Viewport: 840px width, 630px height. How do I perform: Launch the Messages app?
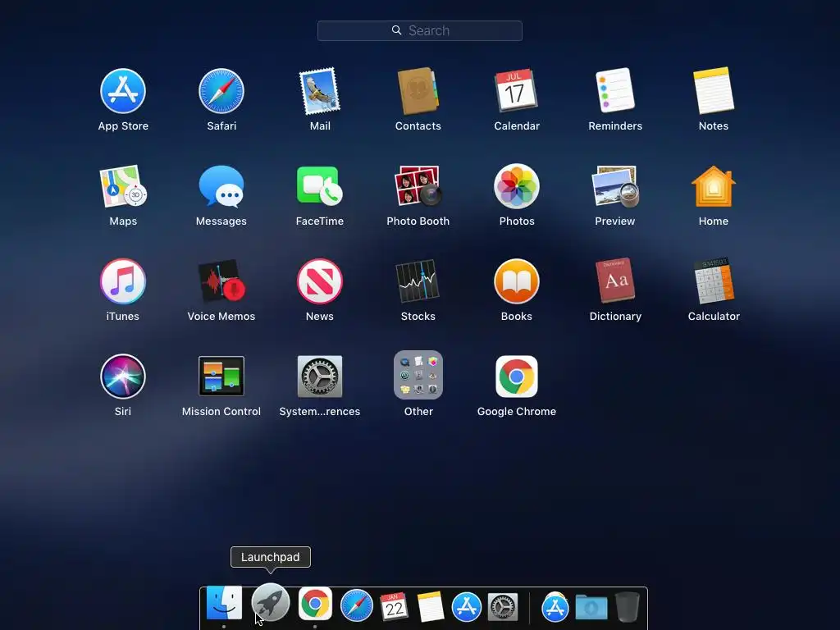click(221, 186)
